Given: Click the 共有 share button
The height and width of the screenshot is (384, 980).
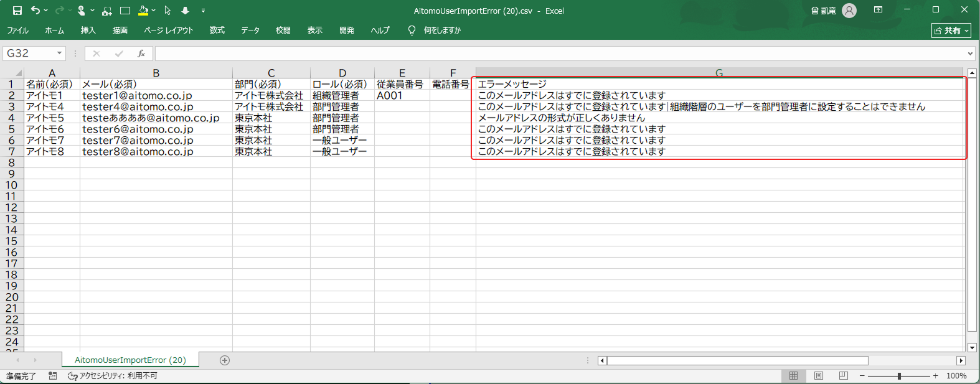Looking at the screenshot, I should [951, 30].
